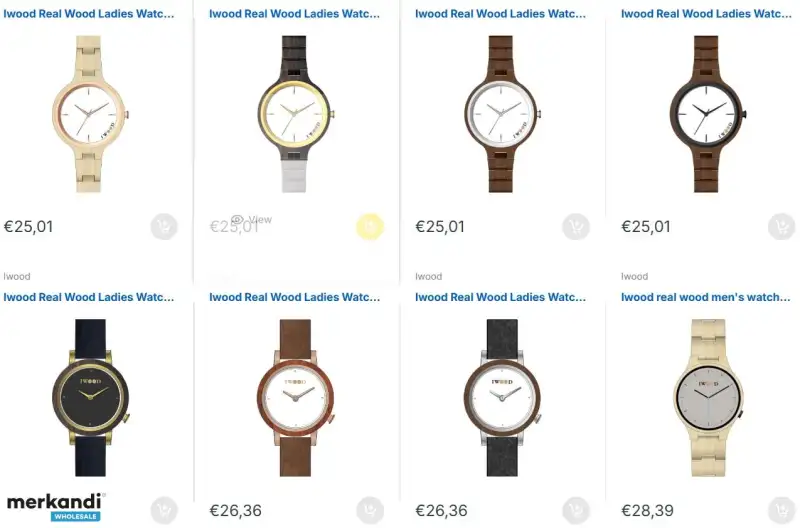The image size is (800, 528).
Task: Add the €26,36 brown leather watch to cart
Action: click(370, 510)
